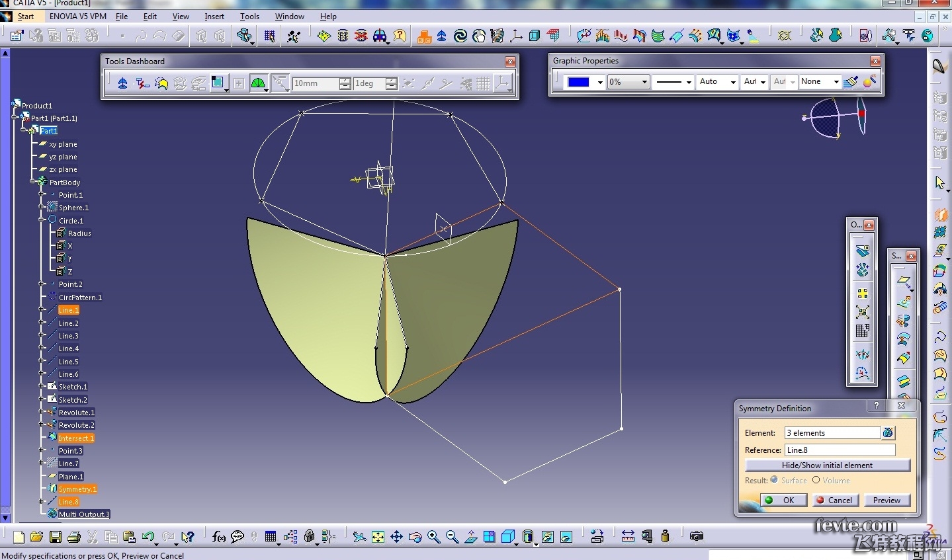Click the 10mm stepper arrows in Tools Dashboard
Image resolution: width=952 pixels, height=560 pixels.
pyautogui.click(x=345, y=83)
